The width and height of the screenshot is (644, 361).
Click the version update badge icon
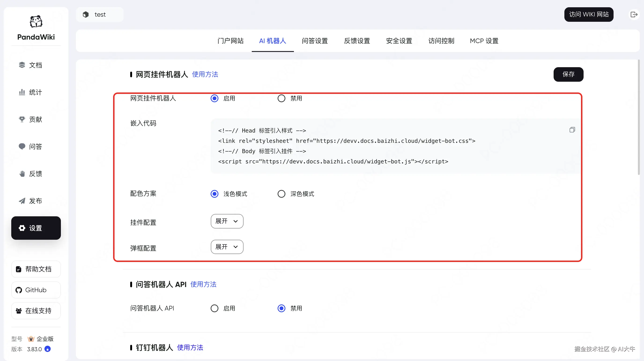48,349
